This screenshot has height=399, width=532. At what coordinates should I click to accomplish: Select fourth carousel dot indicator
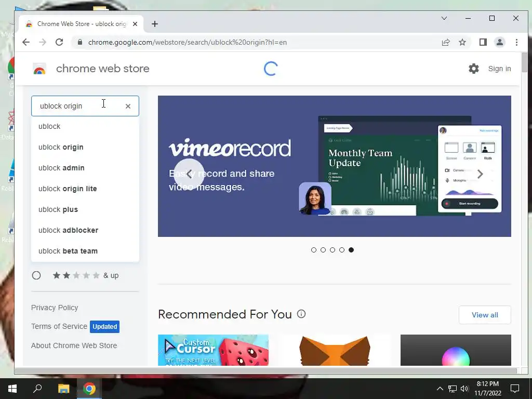(342, 250)
